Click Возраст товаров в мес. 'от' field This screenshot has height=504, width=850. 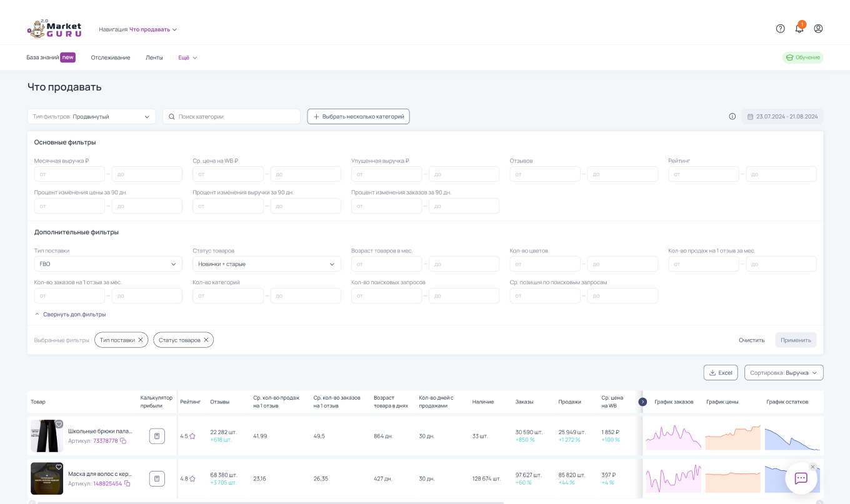click(x=387, y=264)
